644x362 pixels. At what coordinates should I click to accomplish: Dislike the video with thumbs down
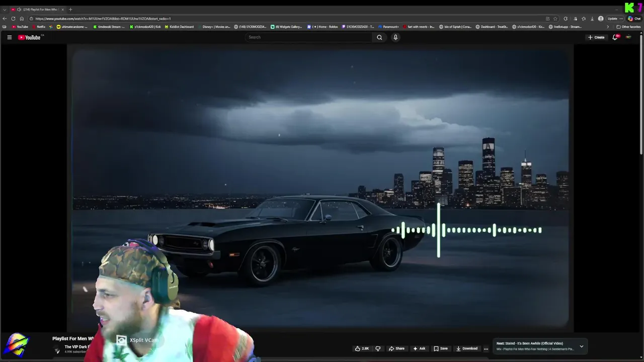(x=378, y=348)
